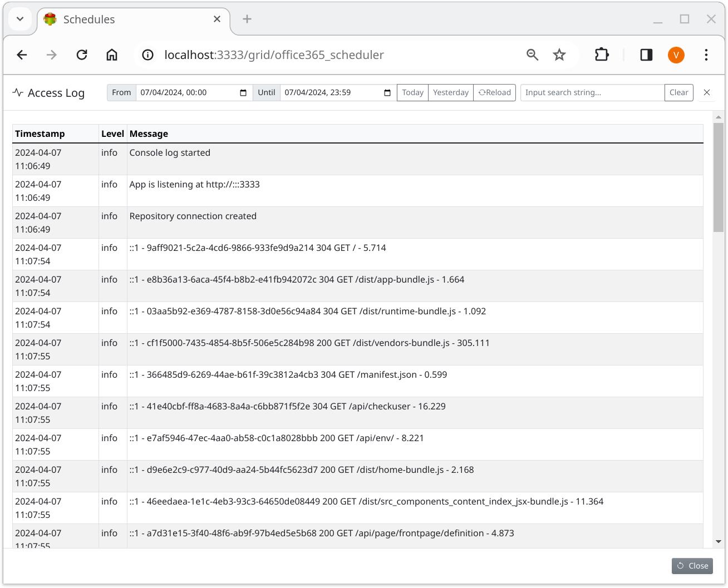Image resolution: width=728 pixels, height=588 pixels.
Task: Click the Level column header
Action: (112, 134)
